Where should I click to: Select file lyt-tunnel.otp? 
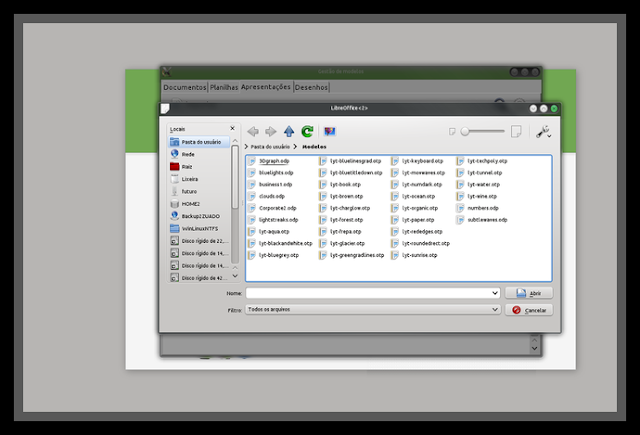click(x=480, y=173)
